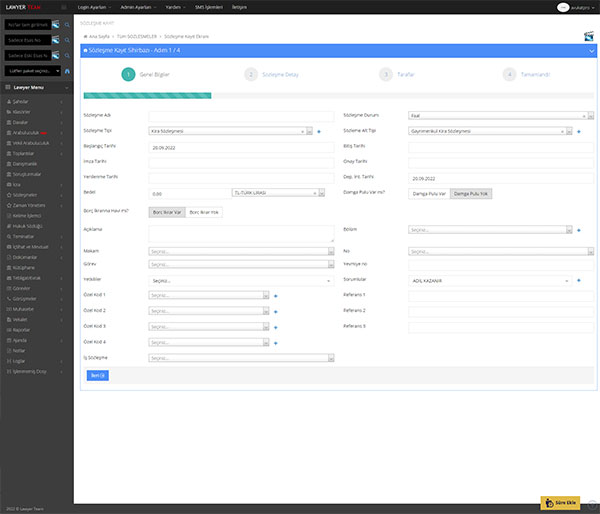The image size is (600, 514).
Task: Go to Ana Sayfa breadcrumb link
Action: pos(97,37)
